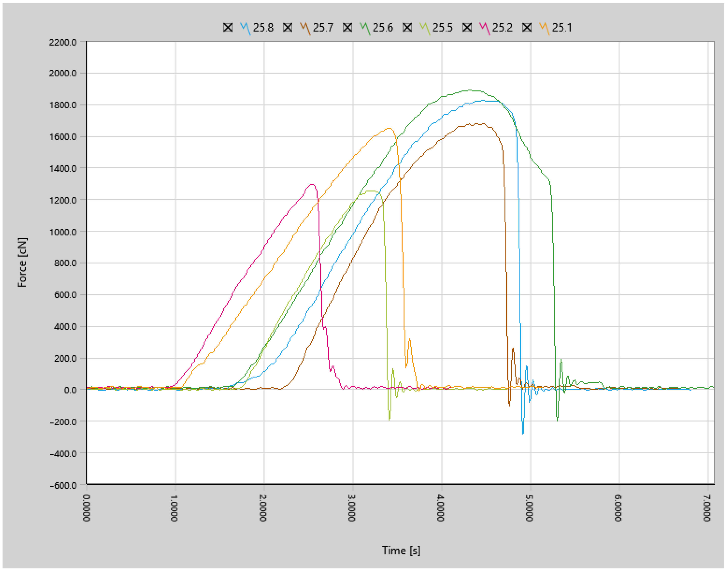Click the 800.0 y-axis tick label
The width and height of the screenshot is (728, 573).
coord(65,263)
